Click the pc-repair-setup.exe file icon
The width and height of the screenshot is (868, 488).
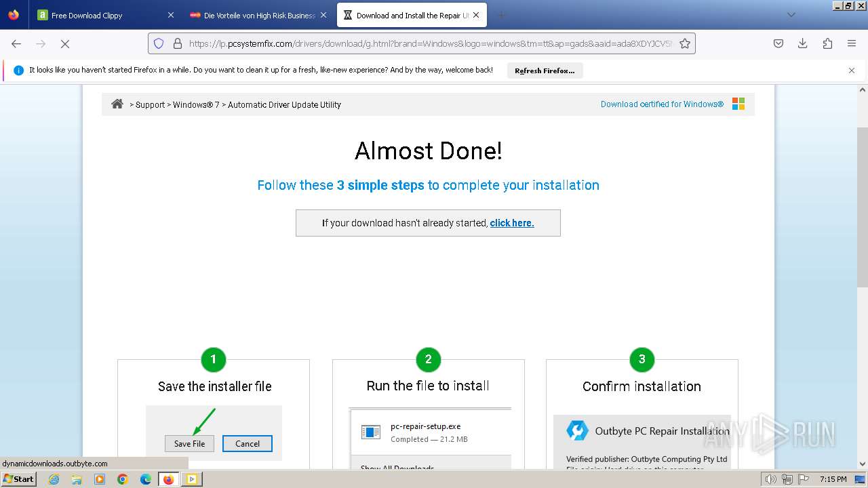(x=371, y=432)
